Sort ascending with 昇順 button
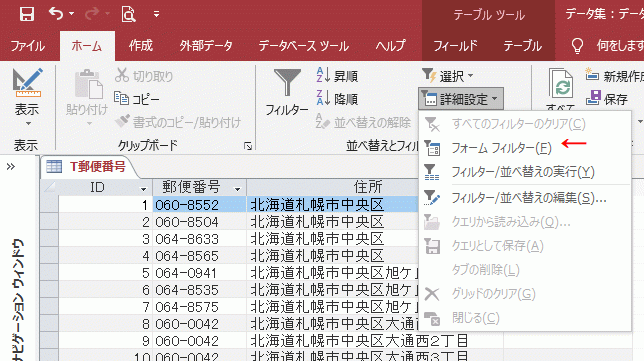Image resolution: width=644 pixels, height=361 pixels. [337, 76]
